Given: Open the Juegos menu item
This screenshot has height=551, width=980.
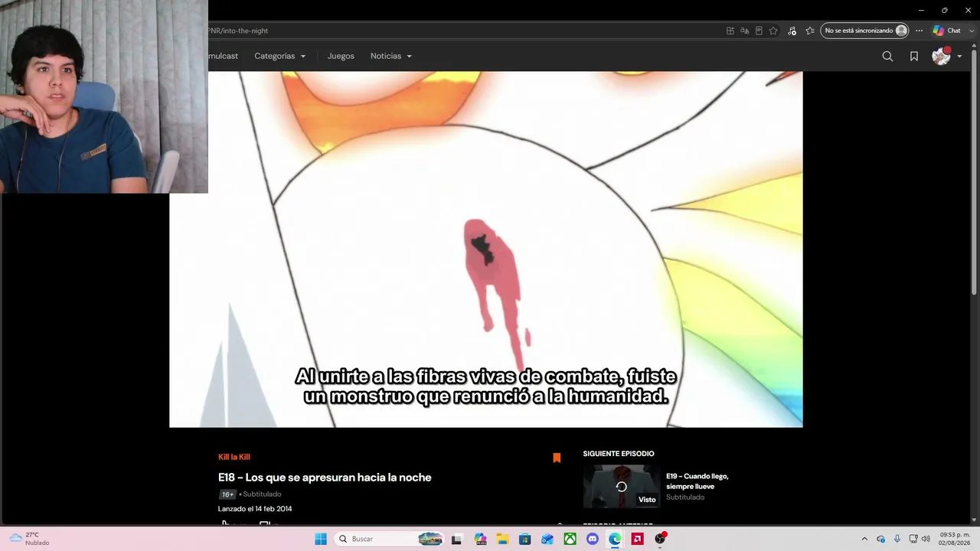Looking at the screenshot, I should [x=341, y=56].
